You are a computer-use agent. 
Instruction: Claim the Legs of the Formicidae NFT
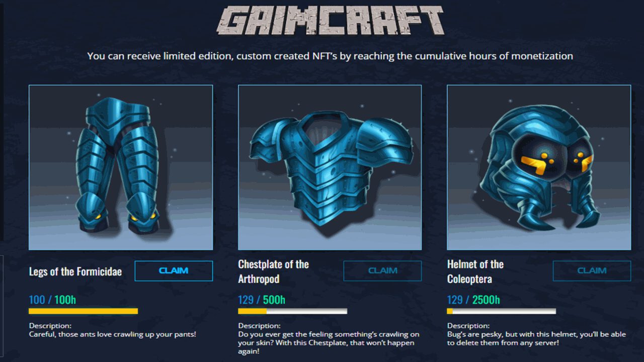174,270
